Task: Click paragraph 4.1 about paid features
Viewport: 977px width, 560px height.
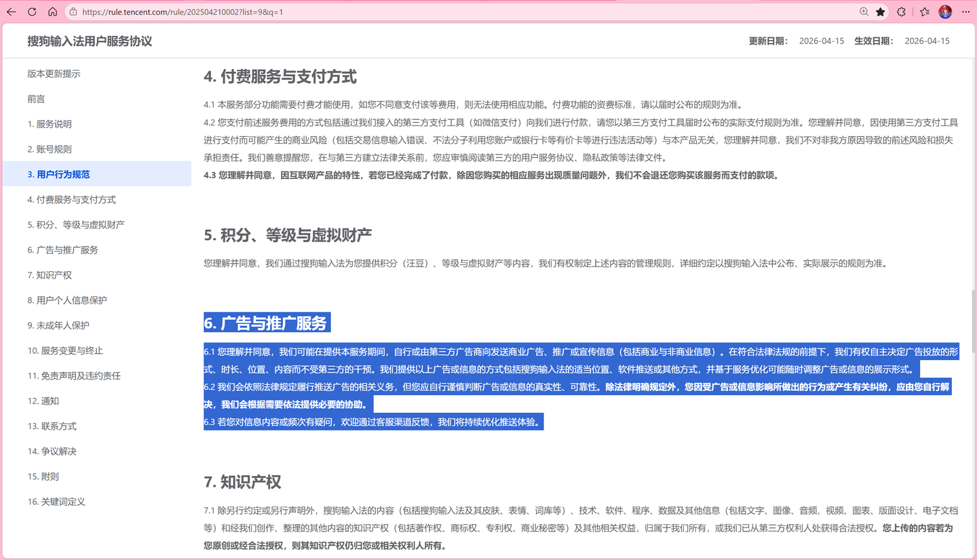Action: [474, 104]
